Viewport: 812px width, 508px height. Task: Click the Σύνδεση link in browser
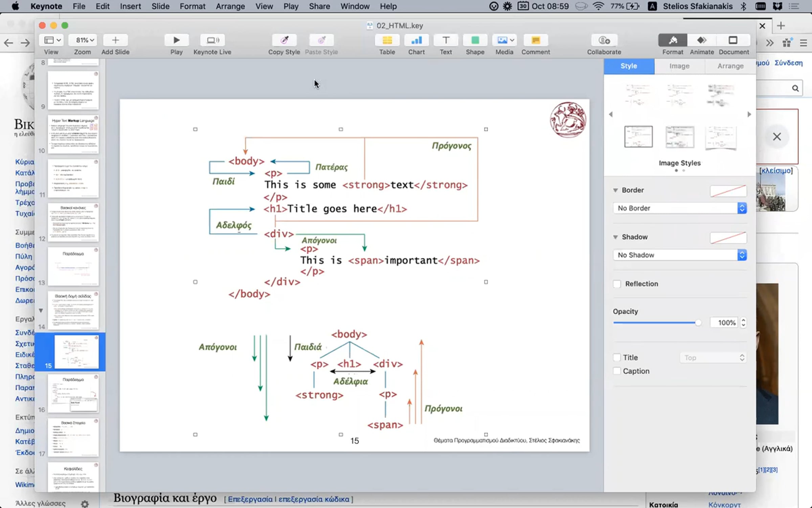(x=789, y=63)
